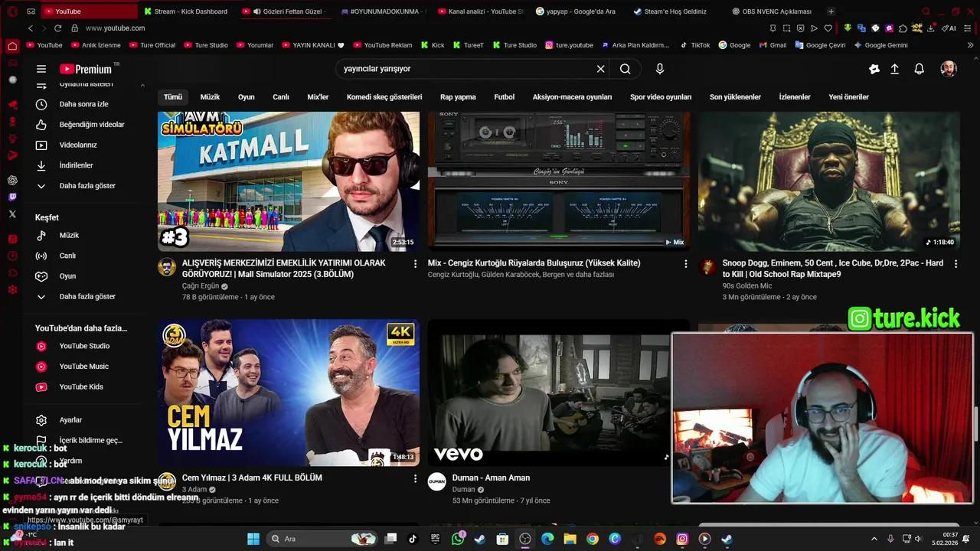This screenshot has width=980, height=551.
Task: Open options for Cem Yılmaz 3 Adam video
Action: click(416, 478)
